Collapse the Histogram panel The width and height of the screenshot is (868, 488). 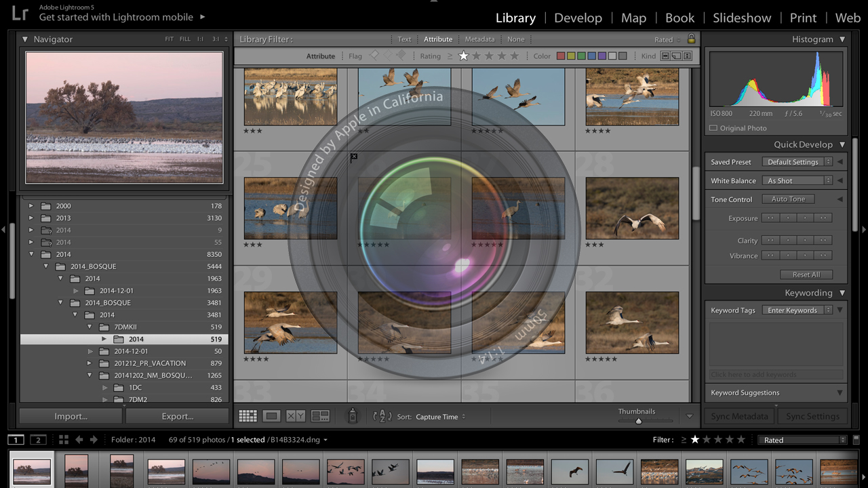click(x=842, y=39)
